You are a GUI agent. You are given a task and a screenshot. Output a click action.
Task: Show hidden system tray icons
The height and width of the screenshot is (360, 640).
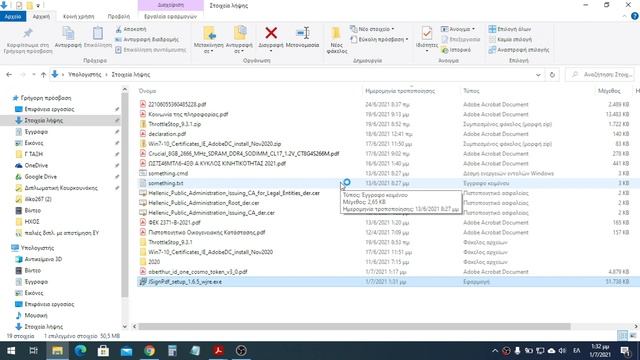click(495, 351)
